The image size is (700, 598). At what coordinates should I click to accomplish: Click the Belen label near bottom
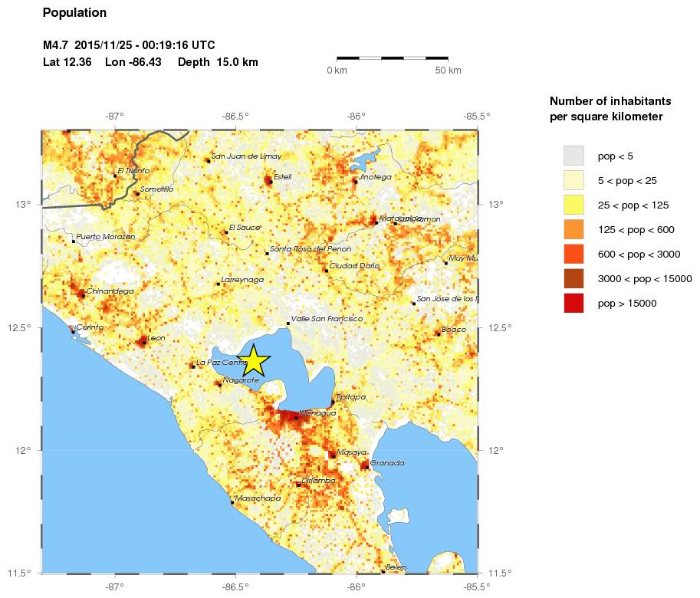(396, 567)
